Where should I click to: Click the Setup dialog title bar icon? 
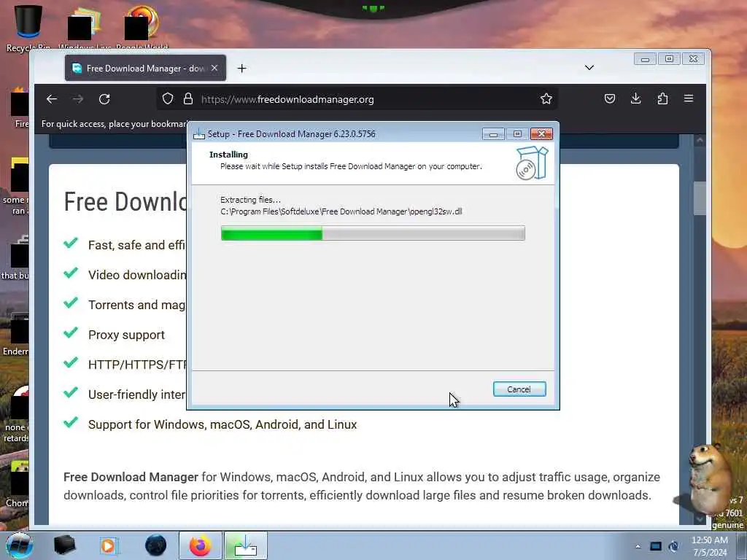(x=198, y=134)
